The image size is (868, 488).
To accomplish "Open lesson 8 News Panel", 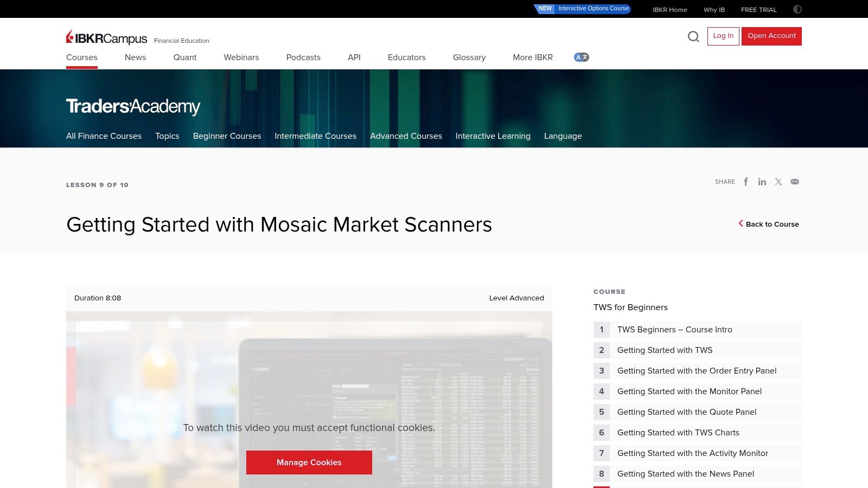I will pyautogui.click(x=698, y=474).
